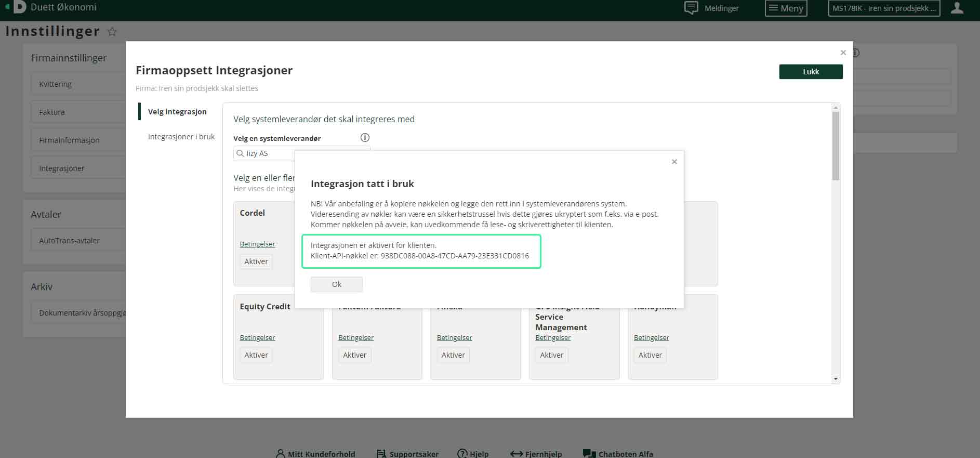Activate the Equity Credit integration
Viewport: 980px width, 458px height.
click(x=256, y=355)
